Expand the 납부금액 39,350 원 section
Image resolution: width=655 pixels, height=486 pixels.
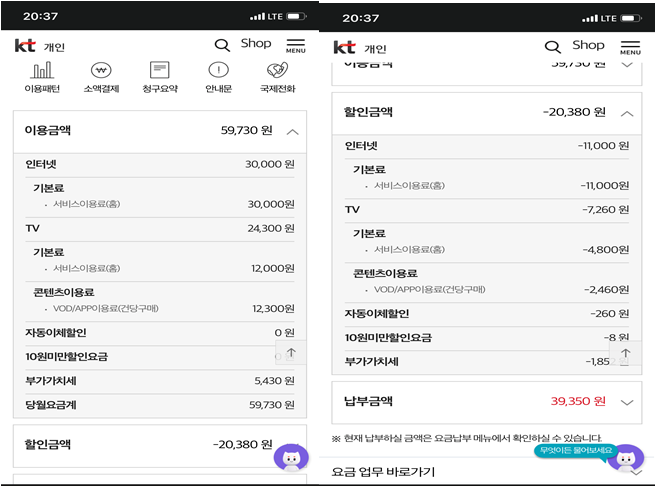coord(626,402)
